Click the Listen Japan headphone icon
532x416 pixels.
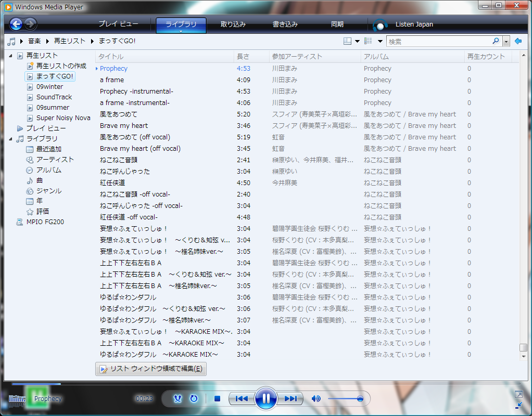coord(380,25)
